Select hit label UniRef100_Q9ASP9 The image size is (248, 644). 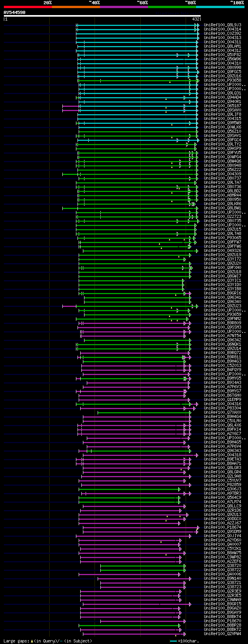coord(222,148)
